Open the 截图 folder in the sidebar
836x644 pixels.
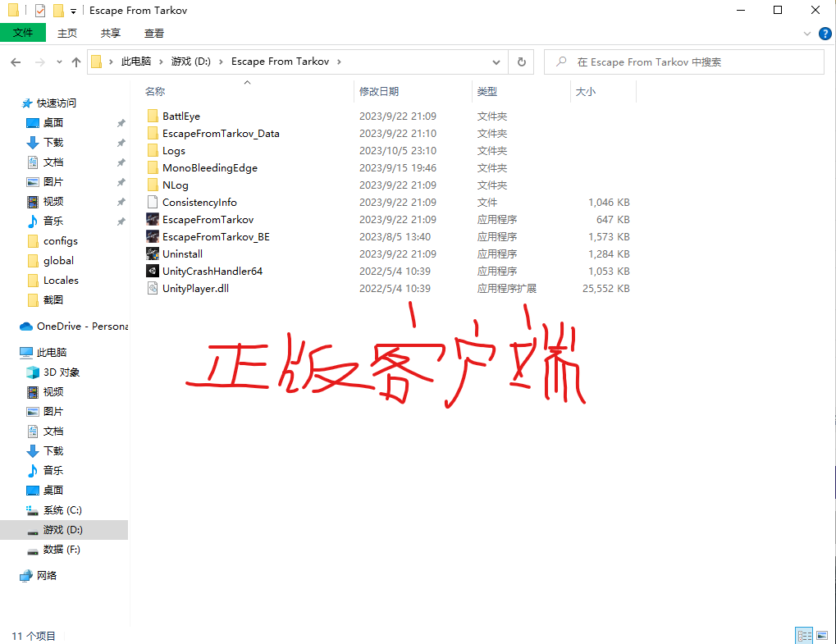point(45,300)
